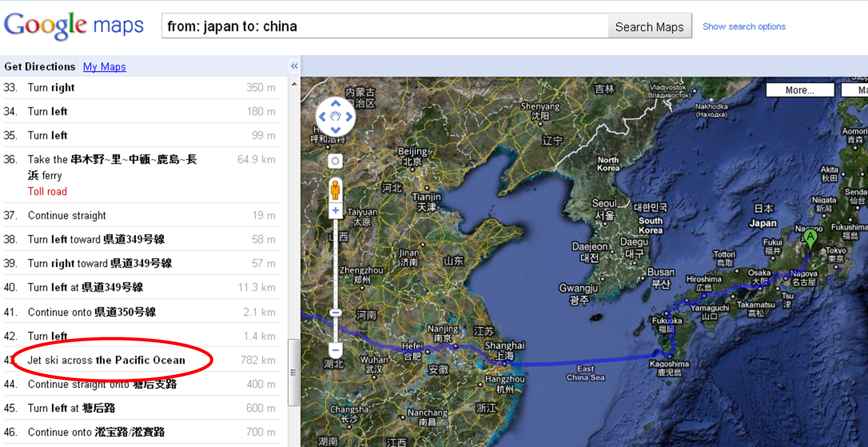This screenshot has height=447, width=868.
Task: Click the Daejeon label on the map
Action: (590, 252)
